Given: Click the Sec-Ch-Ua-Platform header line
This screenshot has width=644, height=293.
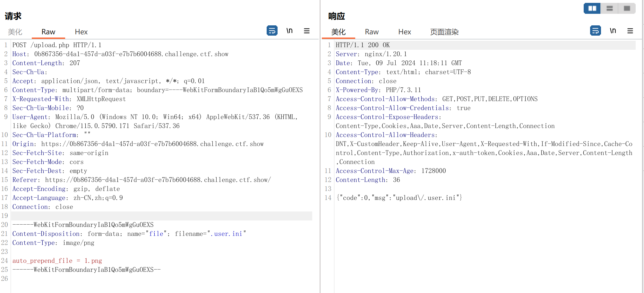Looking at the screenshot, I should click(x=51, y=135).
